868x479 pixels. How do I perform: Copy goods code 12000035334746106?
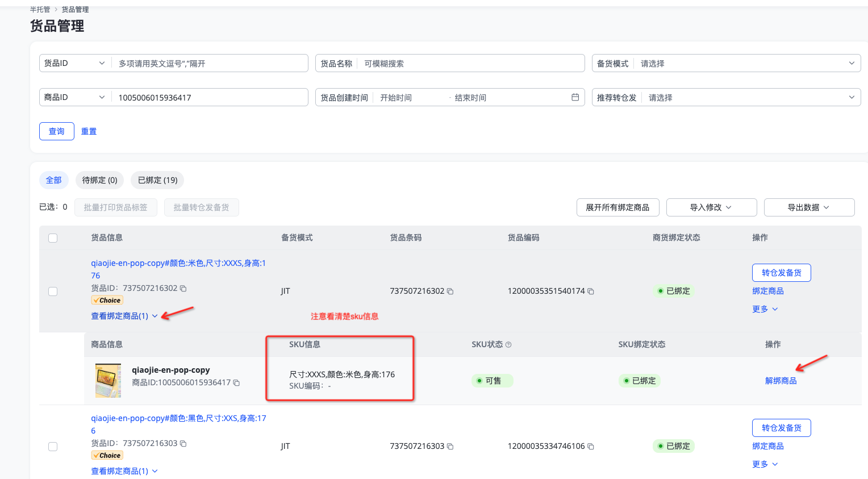pos(591,447)
